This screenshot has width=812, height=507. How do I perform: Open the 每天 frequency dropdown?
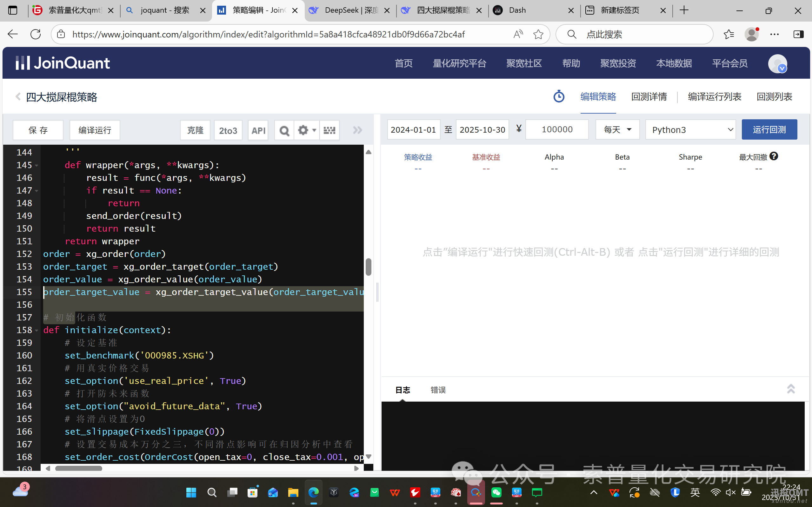(x=617, y=129)
